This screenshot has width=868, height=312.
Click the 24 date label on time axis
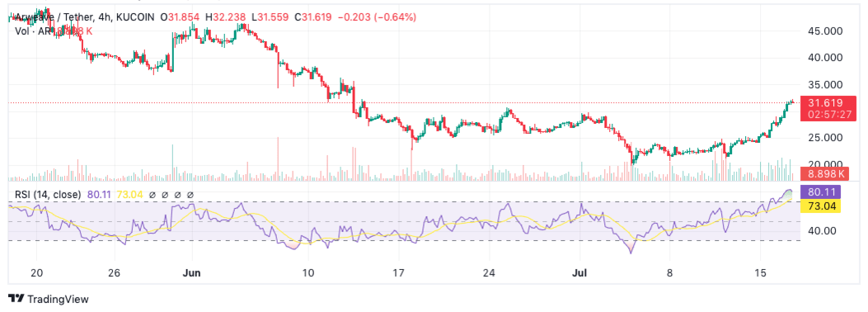(490, 273)
